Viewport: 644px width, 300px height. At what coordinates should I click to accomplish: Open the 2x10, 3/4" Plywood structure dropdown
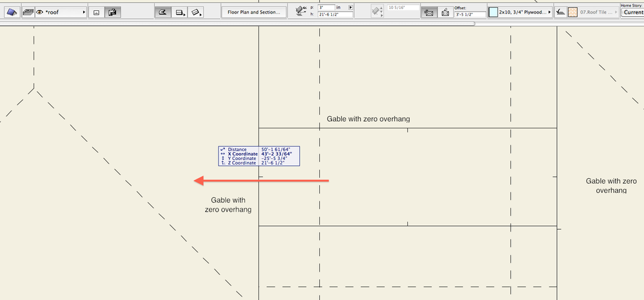525,12
